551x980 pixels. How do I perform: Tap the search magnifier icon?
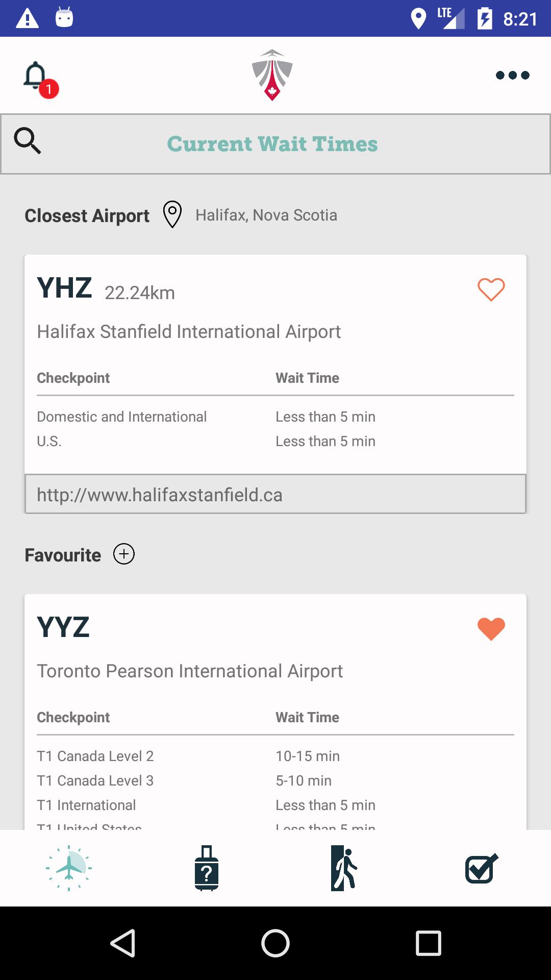pyautogui.click(x=28, y=141)
